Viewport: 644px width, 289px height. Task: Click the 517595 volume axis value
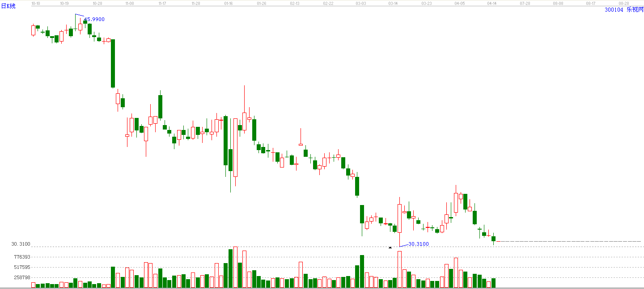22,267
